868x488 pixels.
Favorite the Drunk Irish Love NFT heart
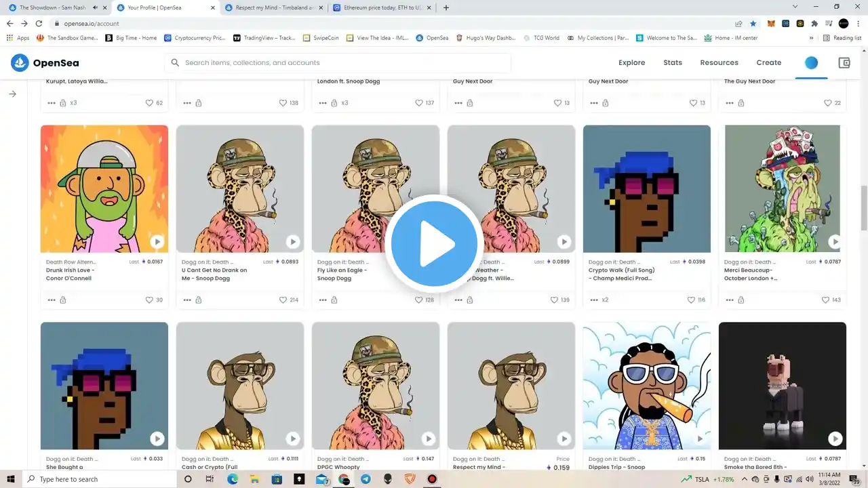tap(149, 300)
